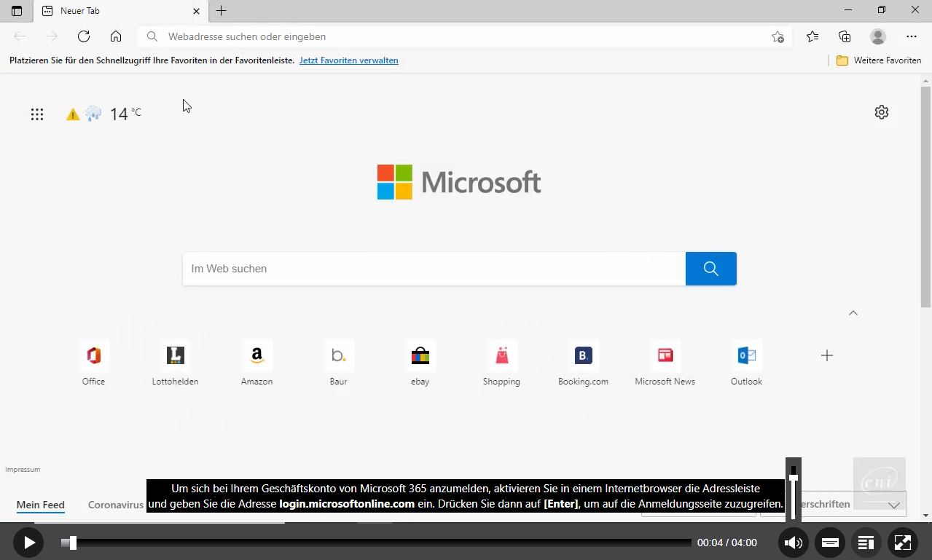Open the Weitere Favoriten folder

coord(879,60)
